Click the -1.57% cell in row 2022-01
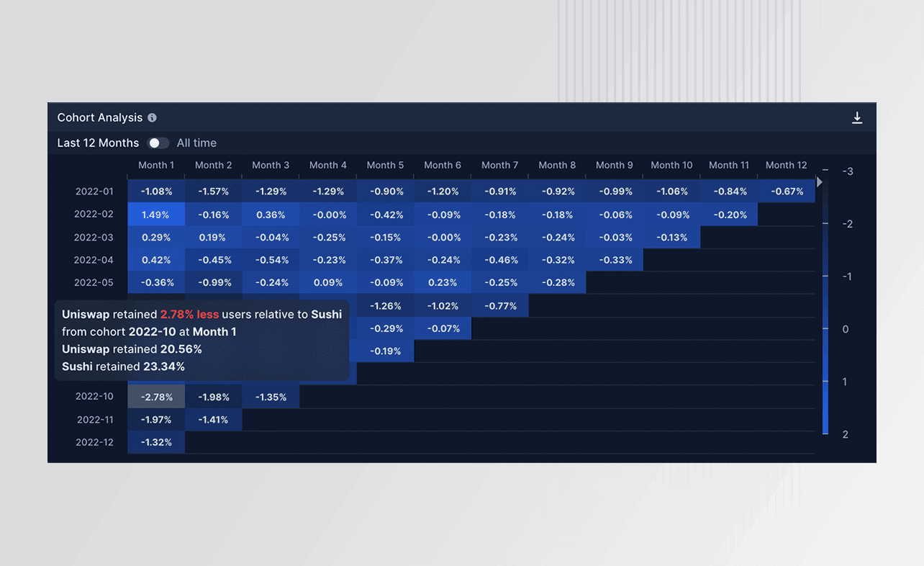924x566 pixels. pyautogui.click(x=214, y=192)
